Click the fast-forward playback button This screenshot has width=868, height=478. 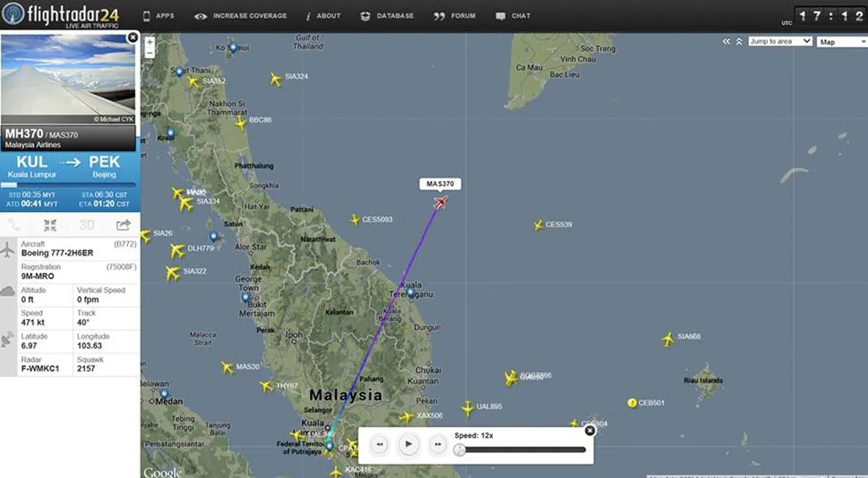pyautogui.click(x=437, y=444)
